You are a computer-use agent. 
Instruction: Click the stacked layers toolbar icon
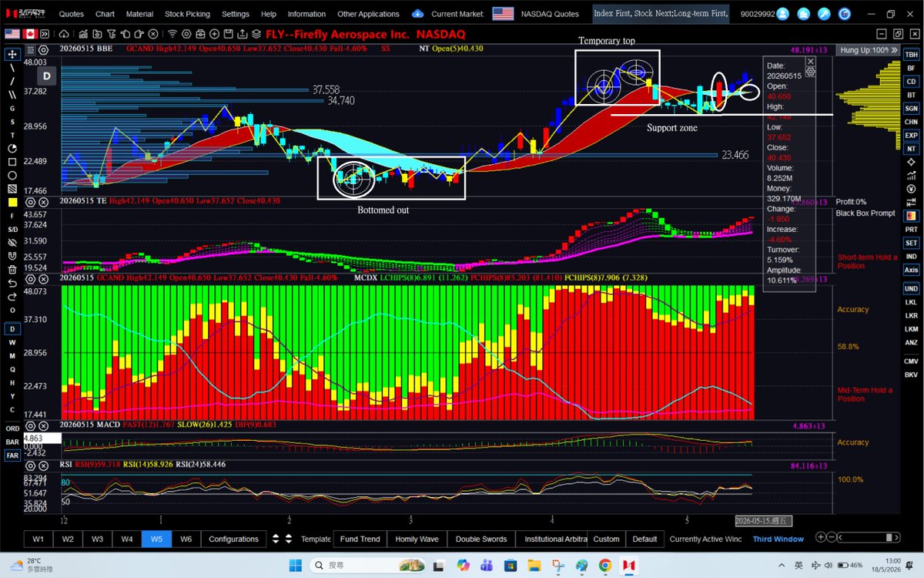(x=256, y=34)
